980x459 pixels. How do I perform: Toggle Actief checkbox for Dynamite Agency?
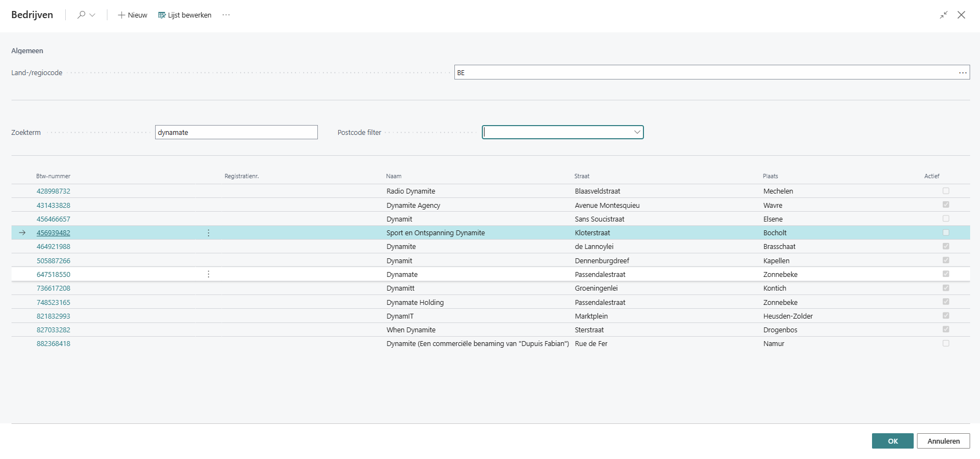(945, 205)
